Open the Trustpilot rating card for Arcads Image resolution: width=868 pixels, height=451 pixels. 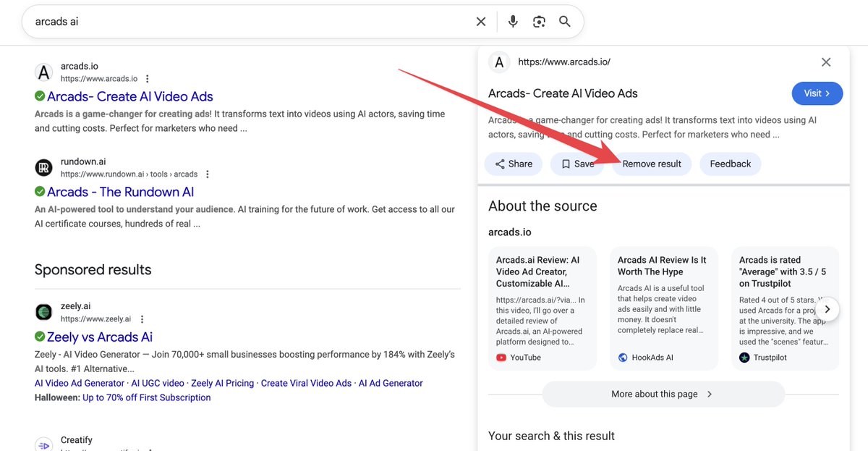[786, 308]
